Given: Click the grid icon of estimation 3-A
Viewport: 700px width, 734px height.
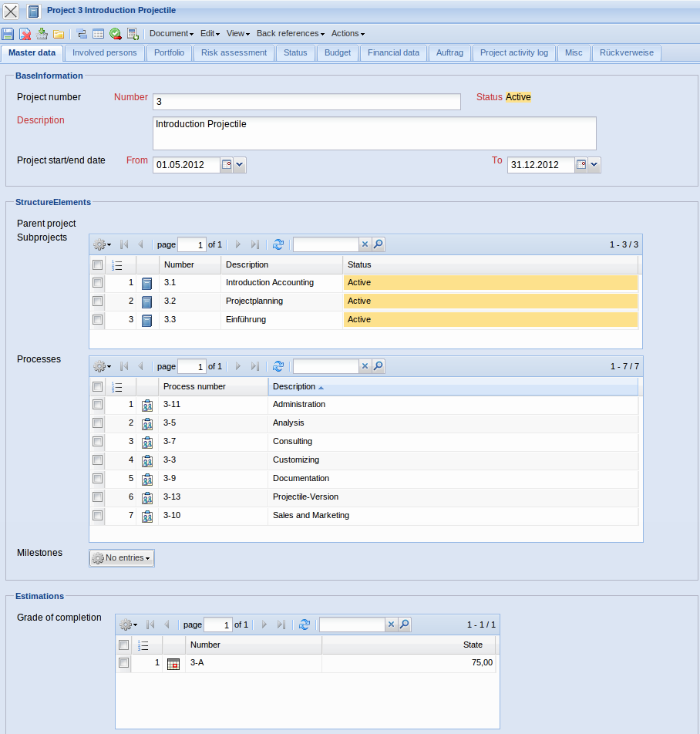Looking at the screenshot, I should point(173,664).
